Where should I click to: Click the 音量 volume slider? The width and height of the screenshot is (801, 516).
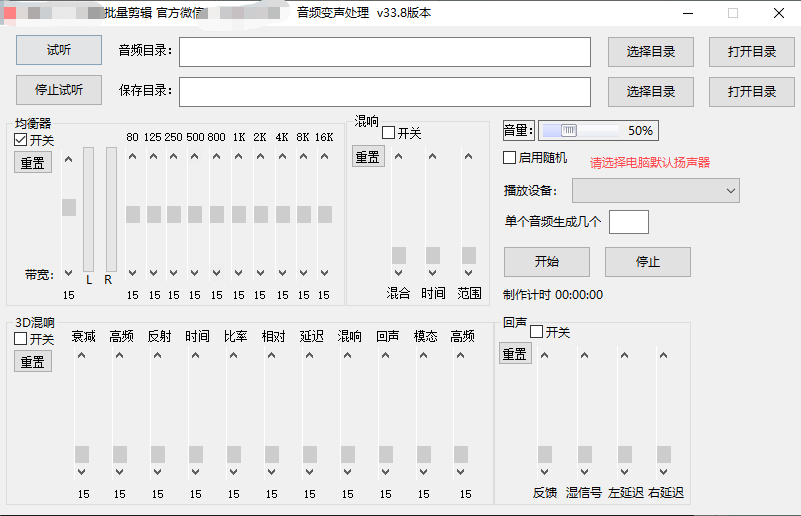598,130
